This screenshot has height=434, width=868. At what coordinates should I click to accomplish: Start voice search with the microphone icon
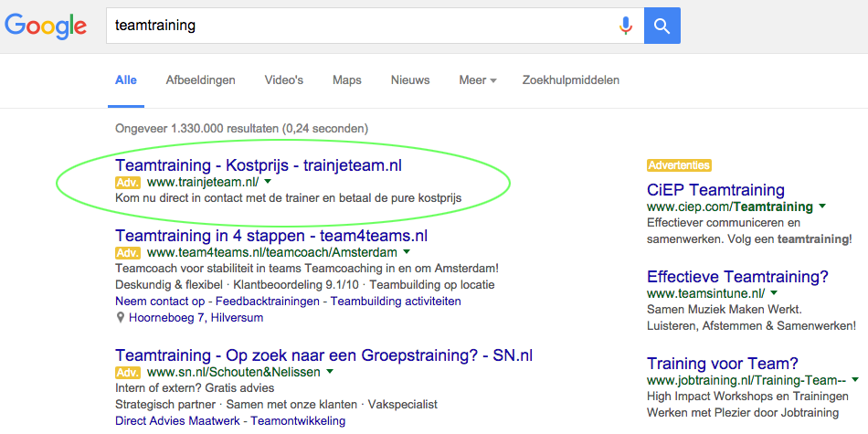point(626,26)
